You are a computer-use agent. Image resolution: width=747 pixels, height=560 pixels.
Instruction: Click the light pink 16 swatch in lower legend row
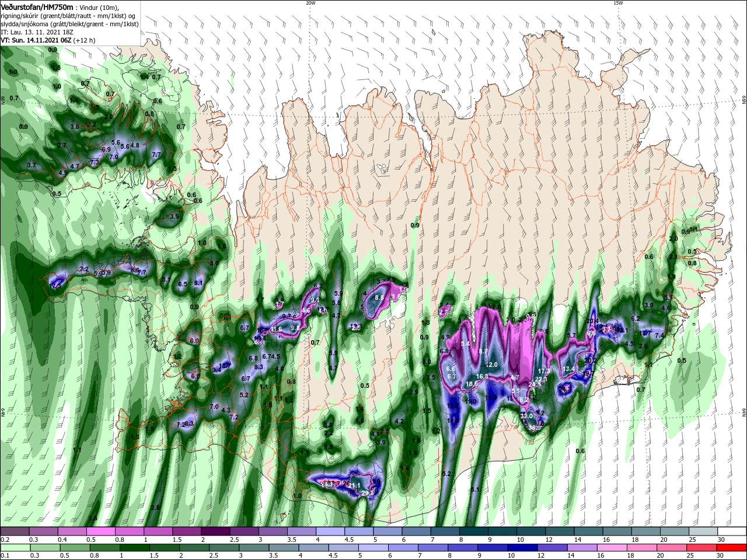tap(612, 547)
